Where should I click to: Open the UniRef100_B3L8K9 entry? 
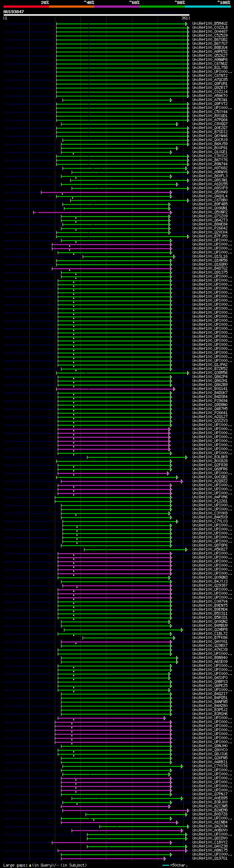[210, 457]
